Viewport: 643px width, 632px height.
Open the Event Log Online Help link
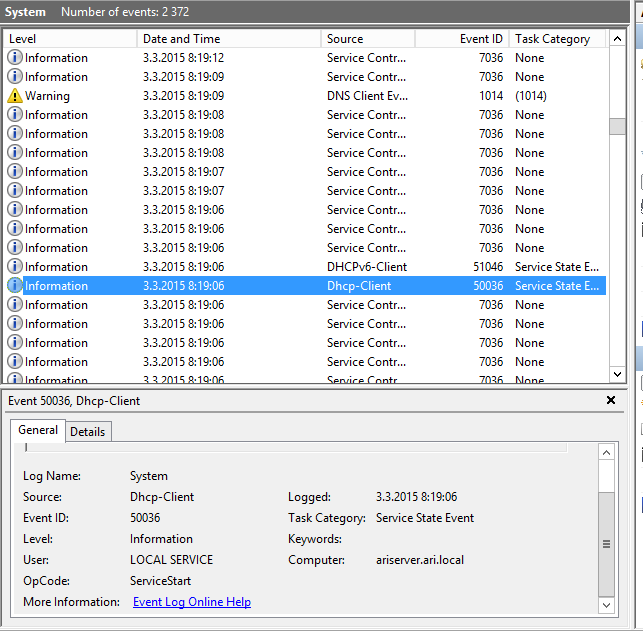pos(192,602)
